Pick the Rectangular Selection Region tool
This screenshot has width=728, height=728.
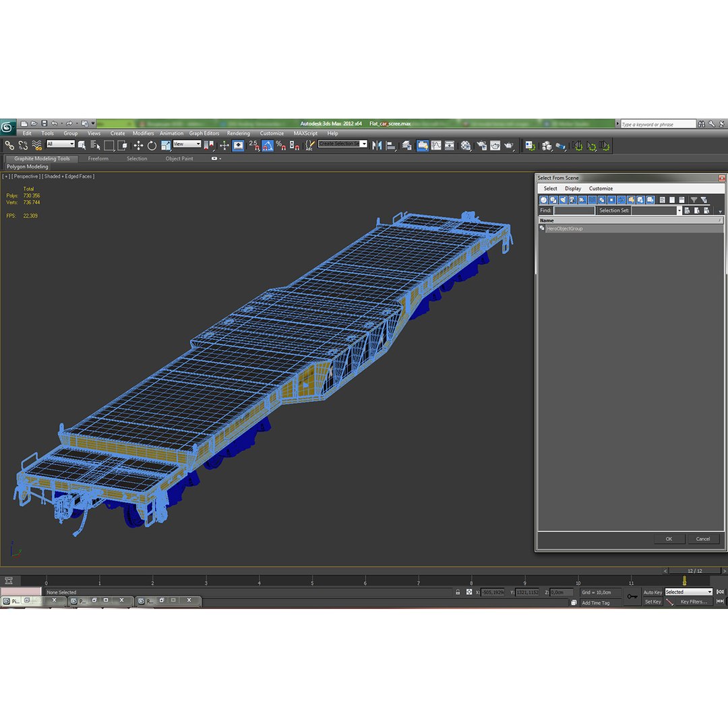109,146
